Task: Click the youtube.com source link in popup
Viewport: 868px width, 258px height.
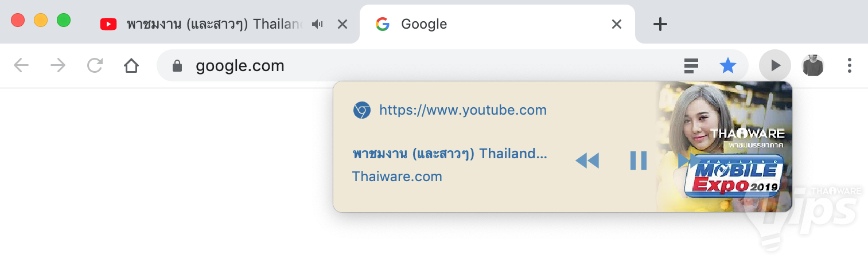Action: pyautogui.click(x=462, y=110)
